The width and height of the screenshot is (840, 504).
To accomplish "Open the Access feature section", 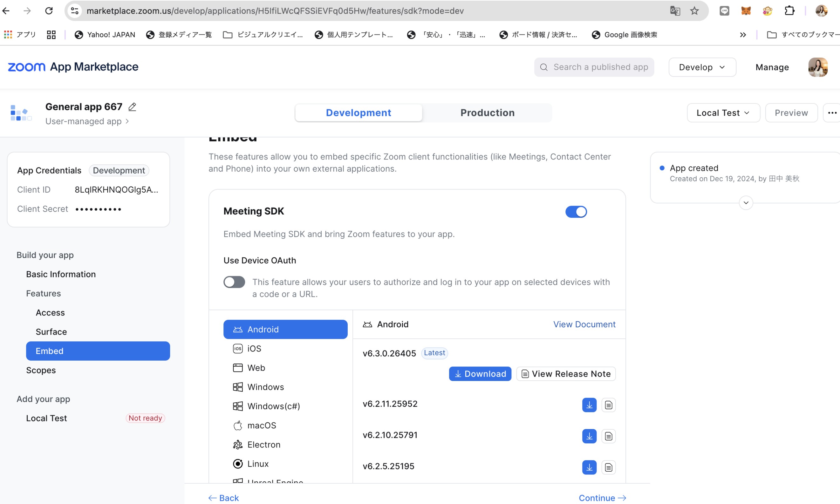I will (50, 312).
